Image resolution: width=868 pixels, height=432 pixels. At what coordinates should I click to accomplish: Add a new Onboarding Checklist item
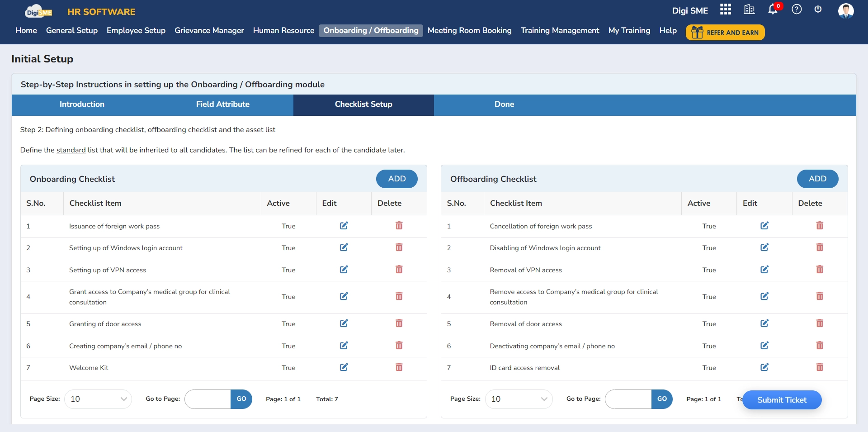(x=396, y=179)
